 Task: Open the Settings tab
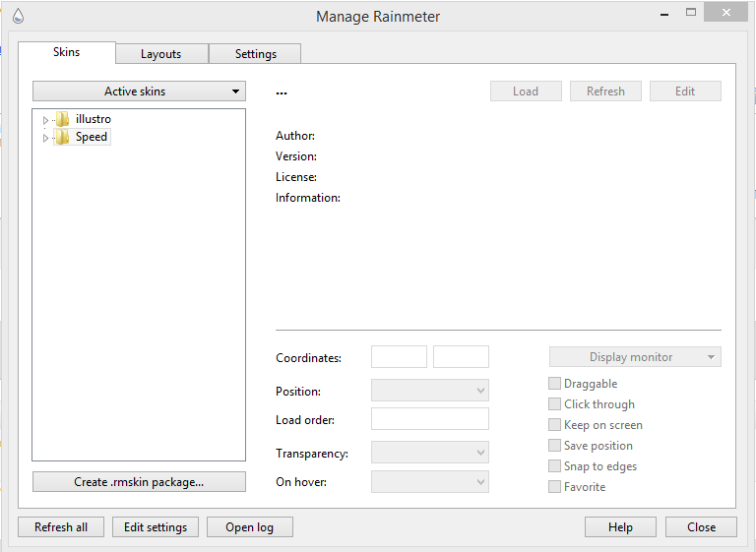tap(255, 54)
